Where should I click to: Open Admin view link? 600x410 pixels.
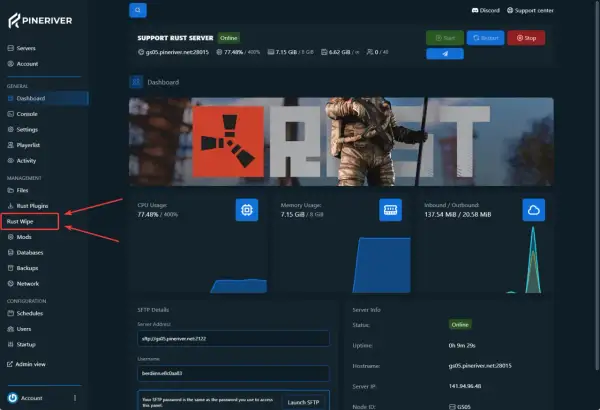26,364
